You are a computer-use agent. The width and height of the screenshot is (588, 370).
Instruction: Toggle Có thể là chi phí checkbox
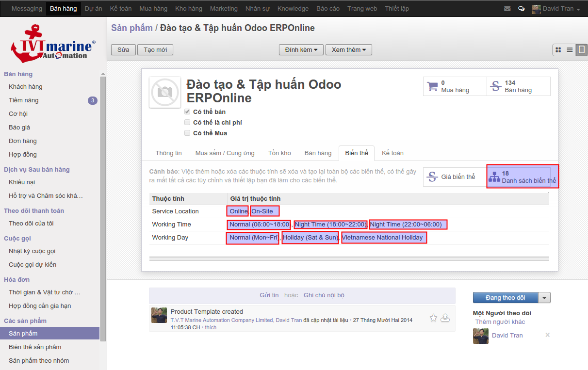(187, 122)
